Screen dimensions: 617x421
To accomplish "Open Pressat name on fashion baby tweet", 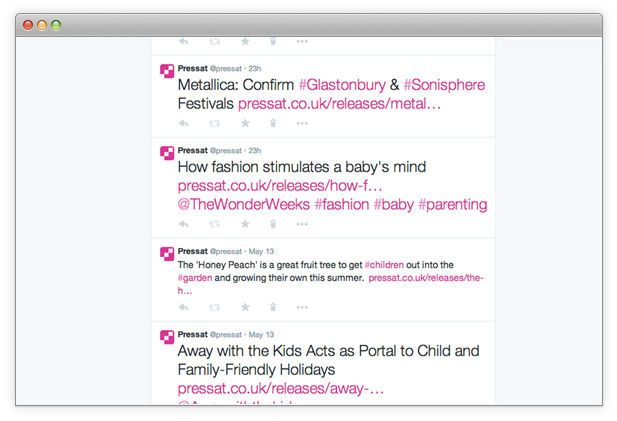I will 192,150.
